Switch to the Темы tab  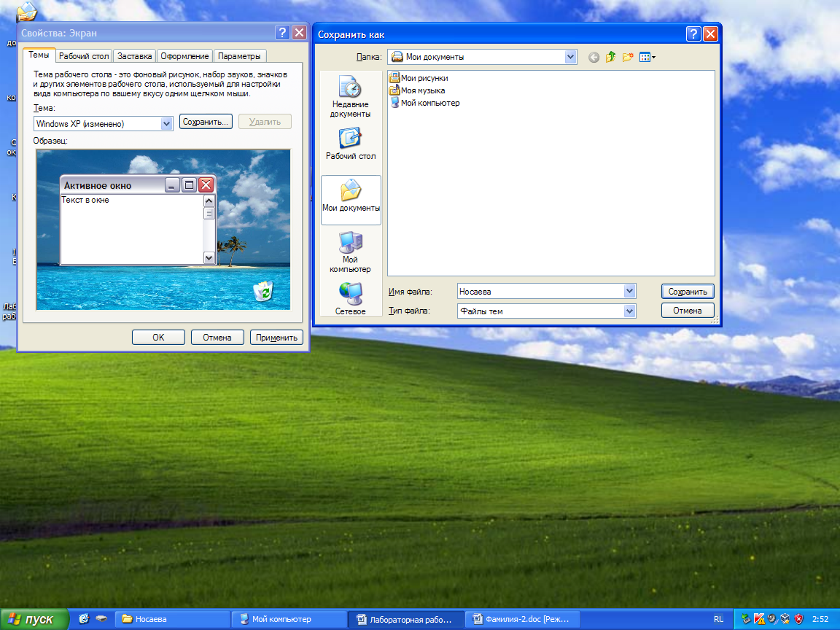click(39, 55)
